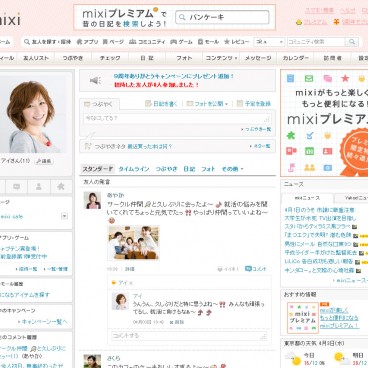
Task: Click 予定を登録 with the calendar icon
Action: 254,104
